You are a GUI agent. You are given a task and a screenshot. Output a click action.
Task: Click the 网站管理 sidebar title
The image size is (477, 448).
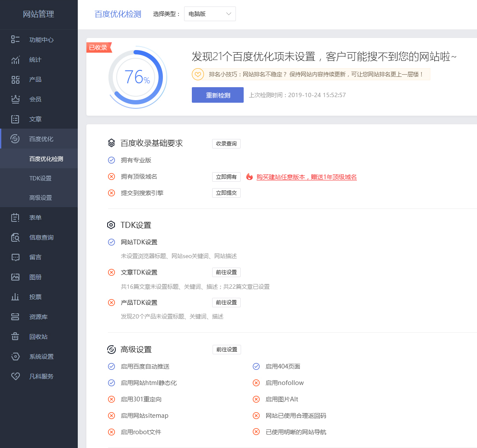click(38, 14)
